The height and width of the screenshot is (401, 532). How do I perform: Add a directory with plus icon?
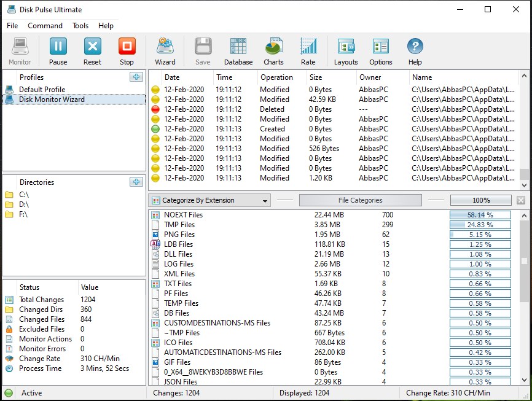click(136, 182)
